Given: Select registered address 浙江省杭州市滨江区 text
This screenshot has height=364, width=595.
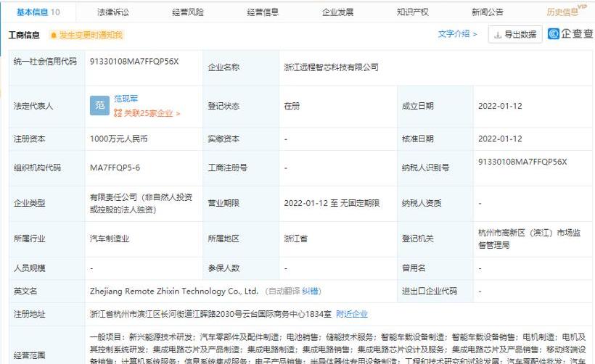Looking at the screenshot, I should (x=210, y=314).
